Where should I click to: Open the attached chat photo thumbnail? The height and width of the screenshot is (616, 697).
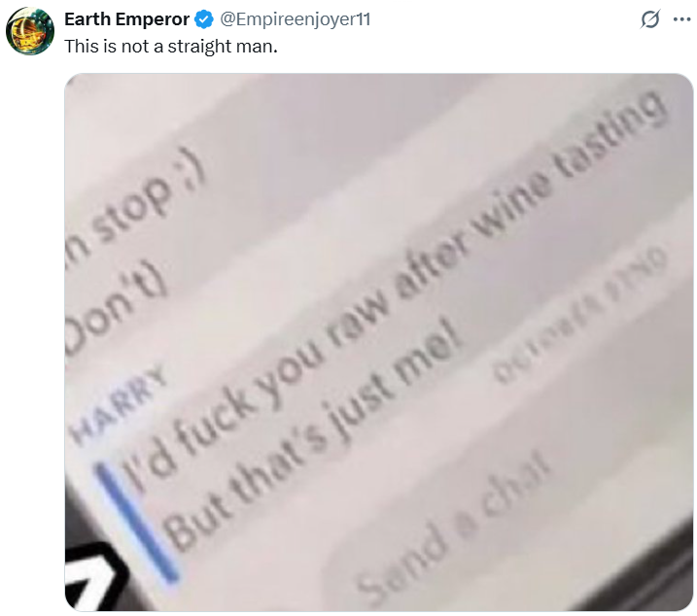379,342
